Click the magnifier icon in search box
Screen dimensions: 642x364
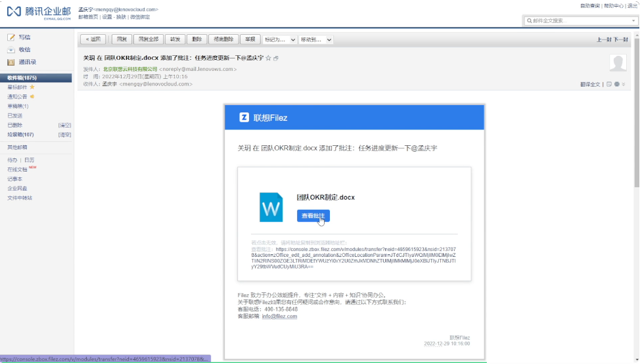530,21
